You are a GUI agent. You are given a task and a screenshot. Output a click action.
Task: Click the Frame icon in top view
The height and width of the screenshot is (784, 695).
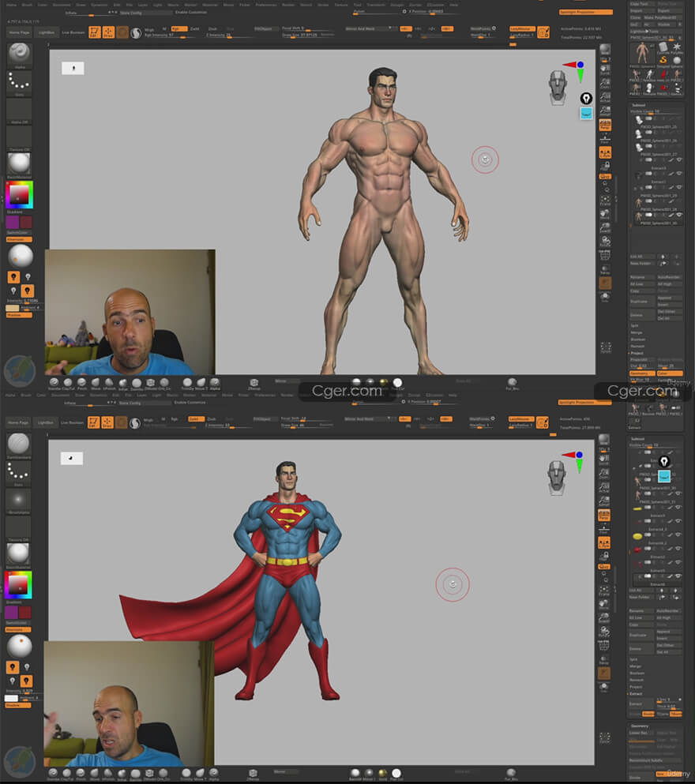click(605, 201)
